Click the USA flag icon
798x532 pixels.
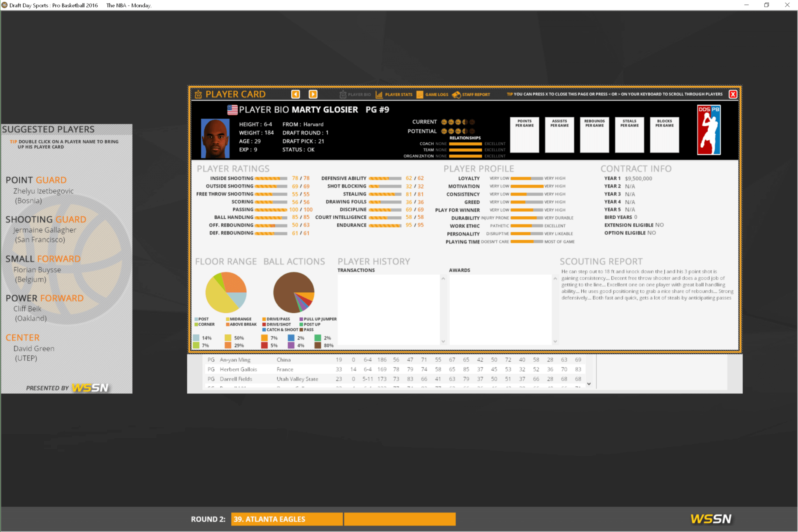point(232,110)
